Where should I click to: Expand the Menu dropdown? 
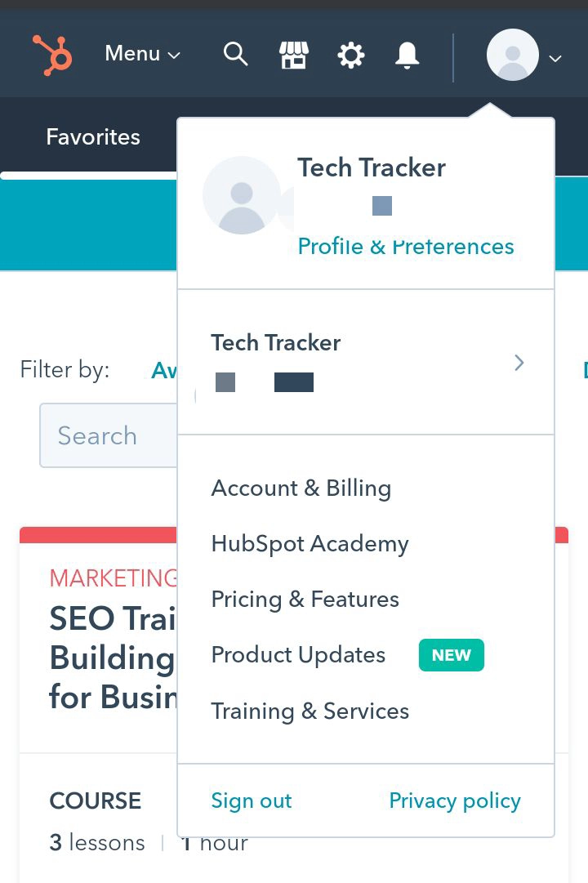click(142, 54)
